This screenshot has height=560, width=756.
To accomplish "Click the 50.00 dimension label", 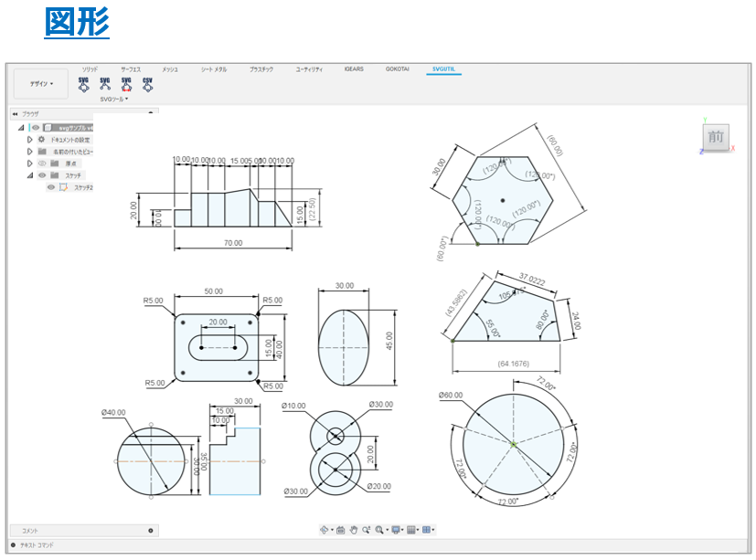I will (214, 291).
